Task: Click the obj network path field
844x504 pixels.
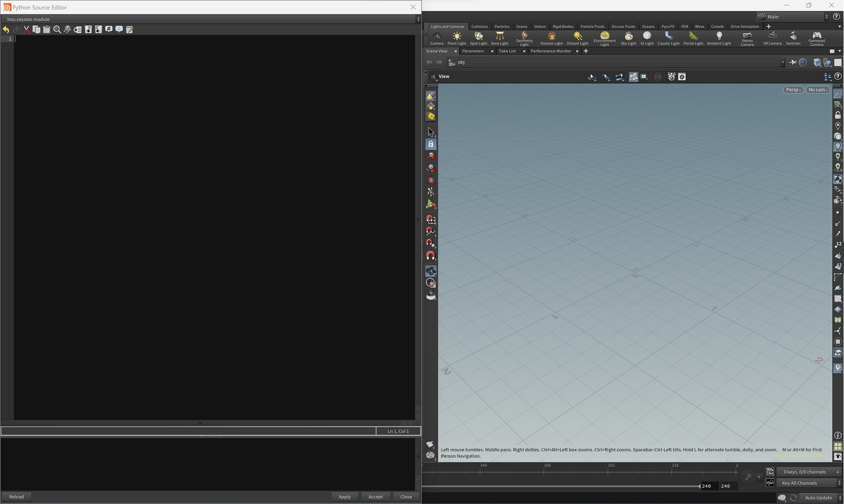Action: pyautogui.click(x=616, y=62)
